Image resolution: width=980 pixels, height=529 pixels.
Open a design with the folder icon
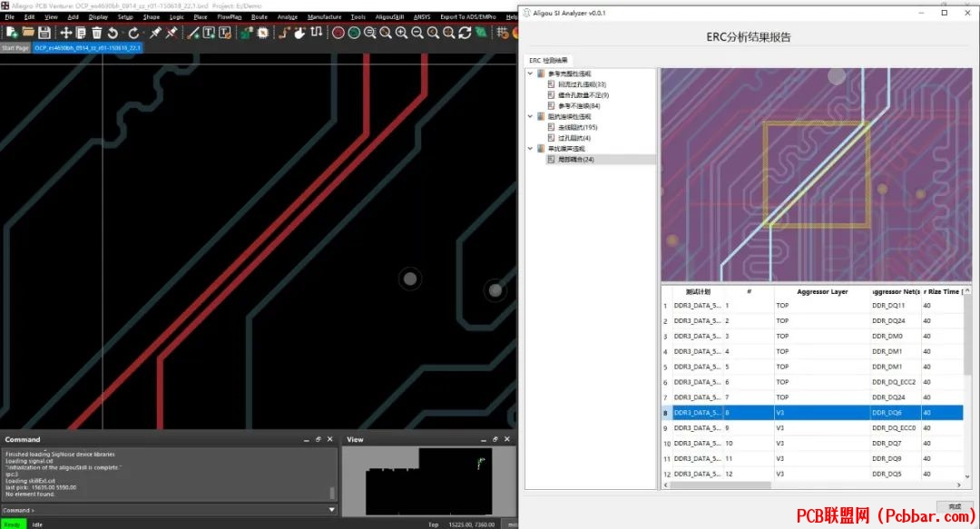click(28, 33)
